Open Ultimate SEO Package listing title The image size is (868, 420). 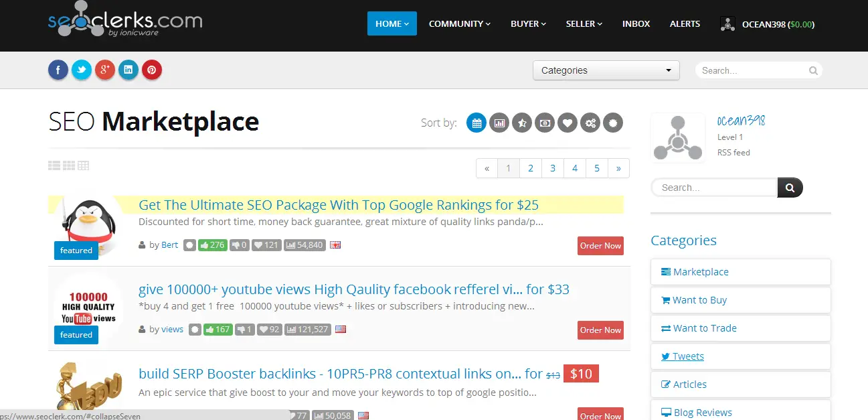(x=339, y=205)
